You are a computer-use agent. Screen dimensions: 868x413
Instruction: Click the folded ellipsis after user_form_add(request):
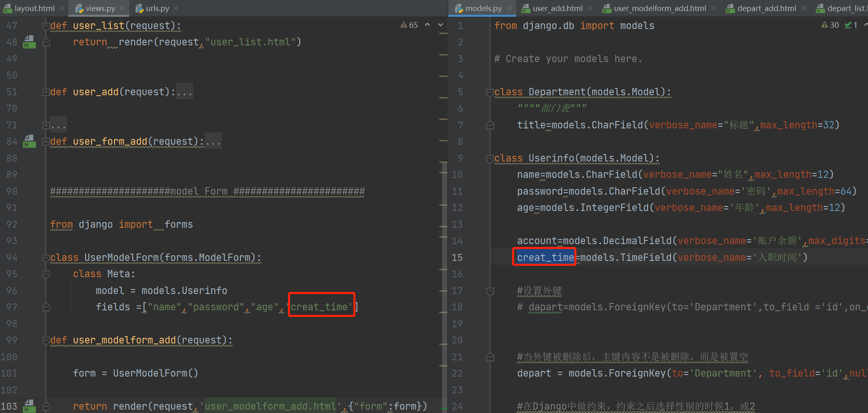213,141
